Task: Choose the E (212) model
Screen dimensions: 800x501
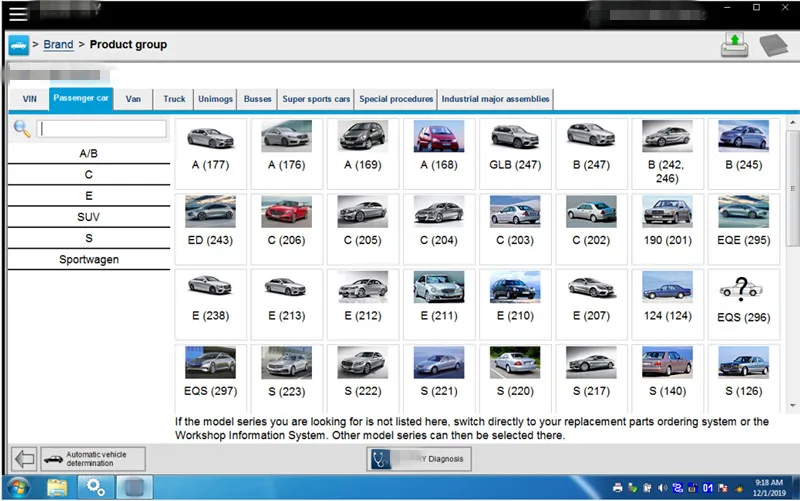Action: pos(363,305)
